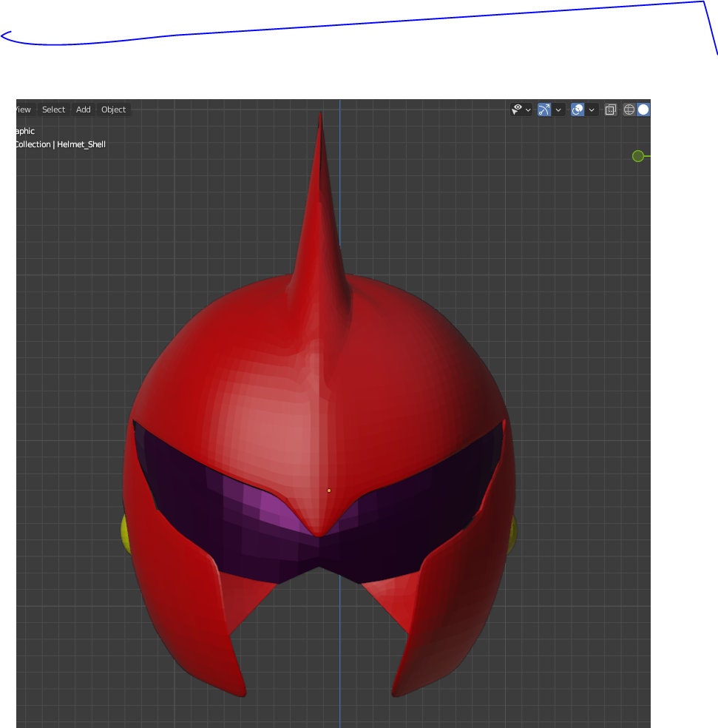
Task: Select the green light gizmo at the right edge
Action: 637,156
